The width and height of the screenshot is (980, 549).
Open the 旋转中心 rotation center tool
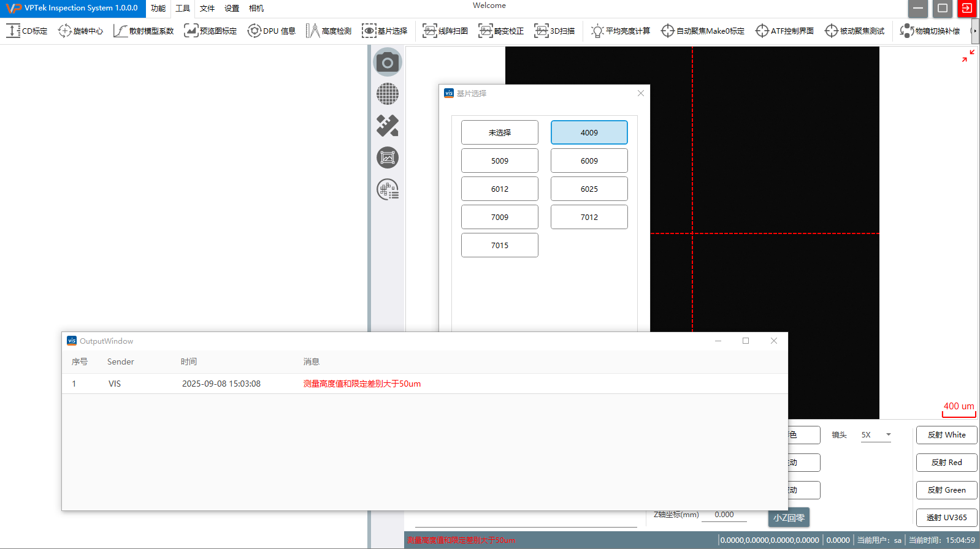click(80, 31)
